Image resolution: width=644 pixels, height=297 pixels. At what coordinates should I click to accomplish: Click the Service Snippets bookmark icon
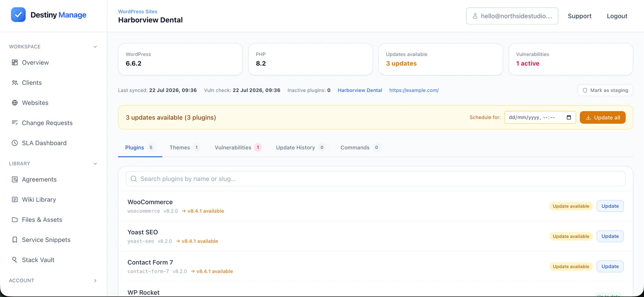click(x=15, y=240)
